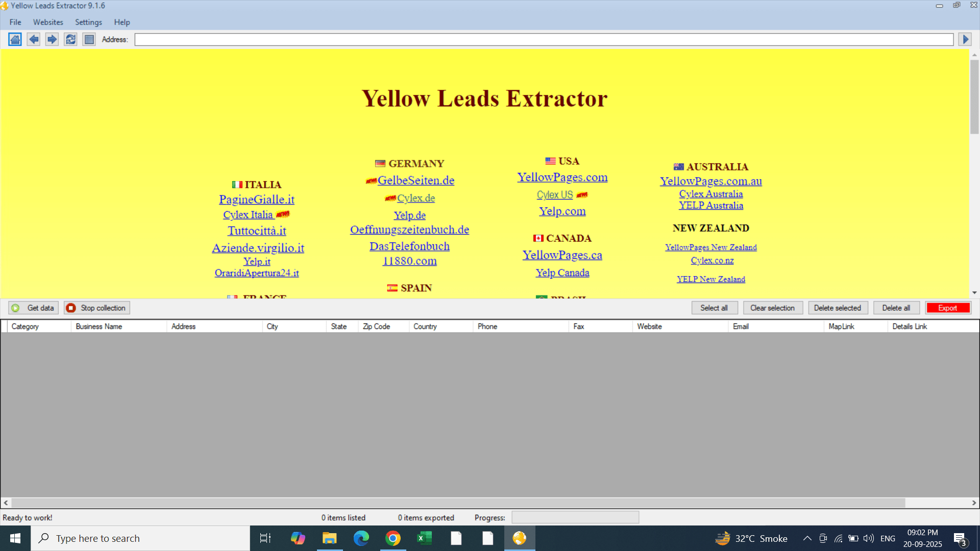This screenshot has width=980, height=551.
Task: Click the Home browser toolbar icon
Action: (15, 39)
